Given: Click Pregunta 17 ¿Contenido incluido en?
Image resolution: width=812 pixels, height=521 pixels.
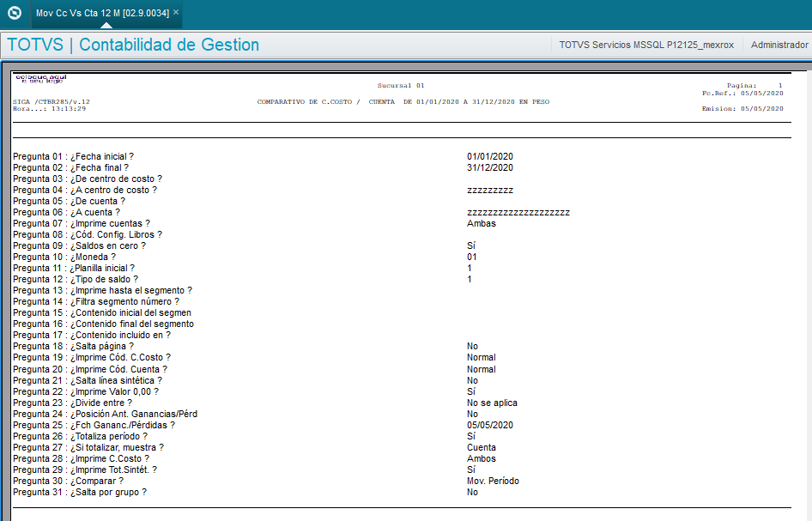Looking at the screenshot, I should [x=92, y=335].
